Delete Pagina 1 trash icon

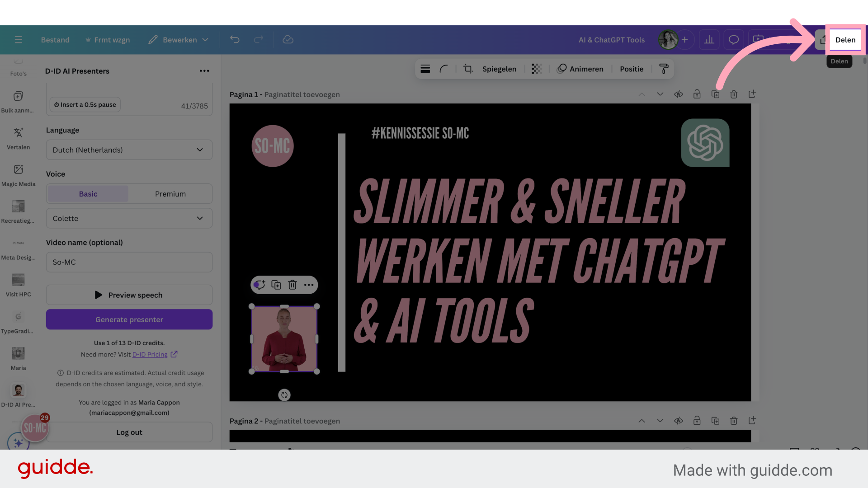(734, 94)
